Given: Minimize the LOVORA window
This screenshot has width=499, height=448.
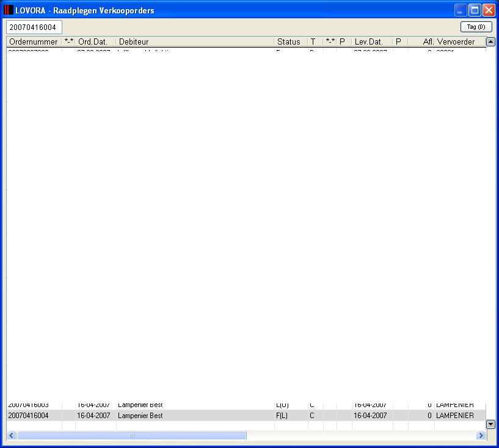Looking at the screenshot, I should coord(460,10).
